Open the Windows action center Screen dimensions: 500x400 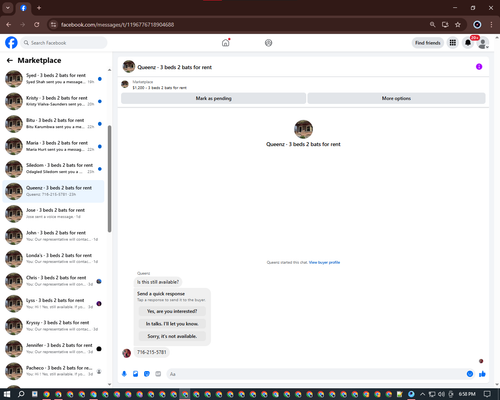coord(487,394)
